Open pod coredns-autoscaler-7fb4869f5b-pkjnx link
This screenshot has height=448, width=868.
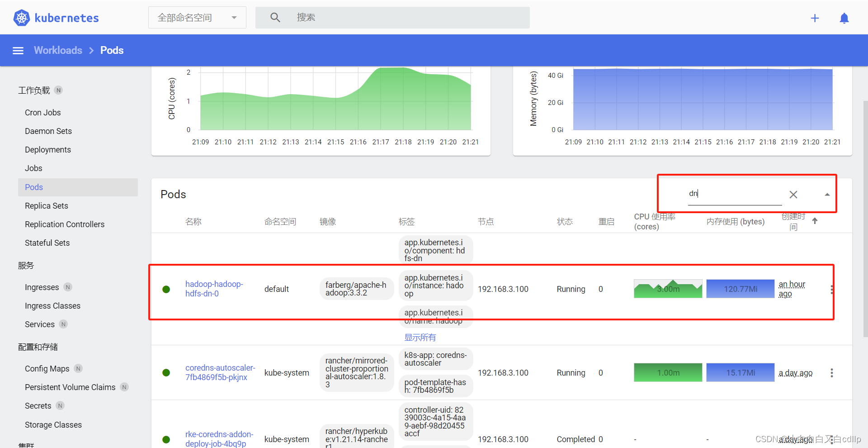click(220, 372)
